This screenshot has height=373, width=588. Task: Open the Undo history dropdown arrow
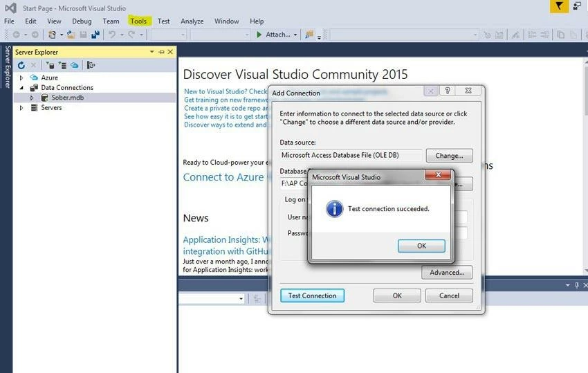tap(122, 35)
